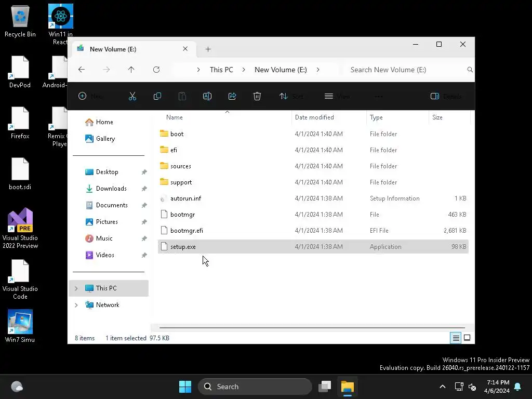The width and height of the screenshot is (532, 399).
Task: Open the Sort options menu
Action: (291, 96)
